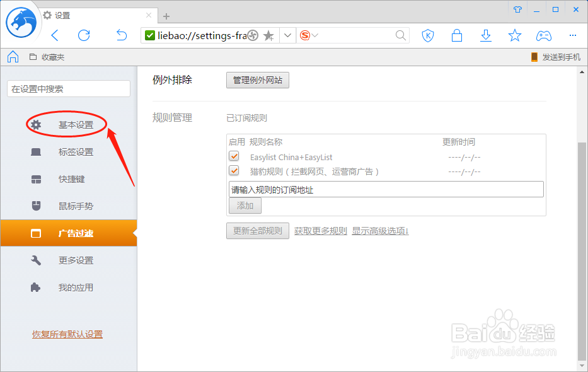Click 发送到手机 send to phone

pyautogui.click(x=556, y=57)
